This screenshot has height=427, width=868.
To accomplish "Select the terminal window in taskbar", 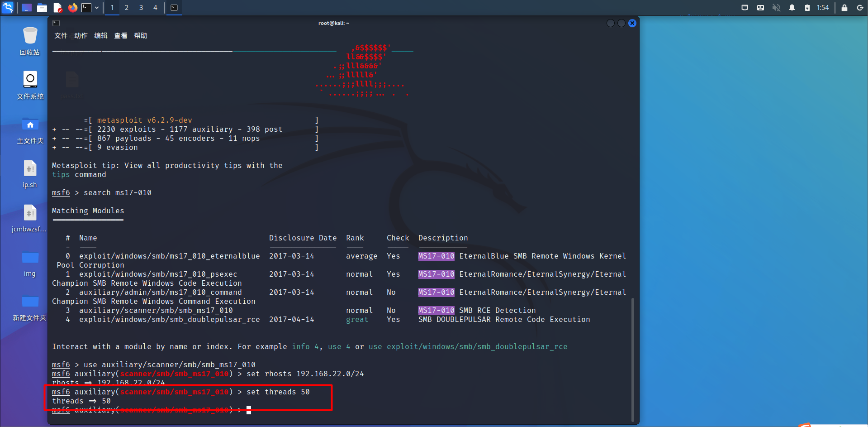I will pos(174,8).
